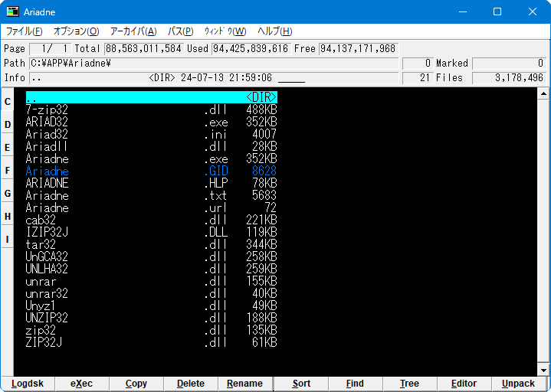551x392 pixels.
Task: Click the Files size 3,178,496 field
Action: 509,77
